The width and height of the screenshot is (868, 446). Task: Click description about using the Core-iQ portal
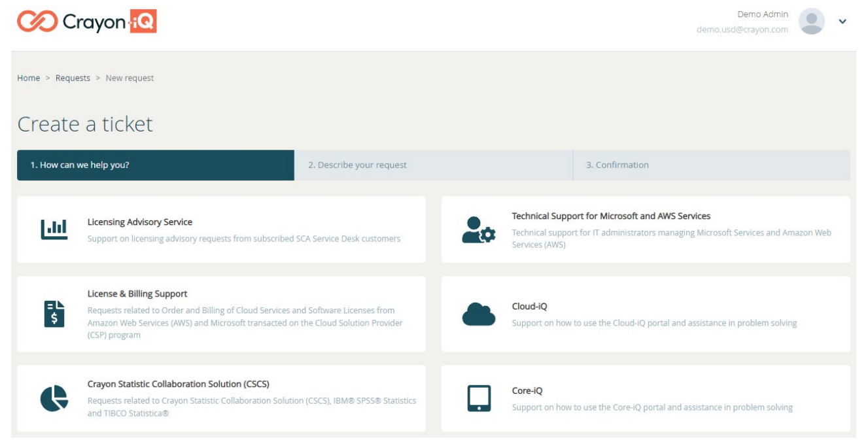[652, 407]
